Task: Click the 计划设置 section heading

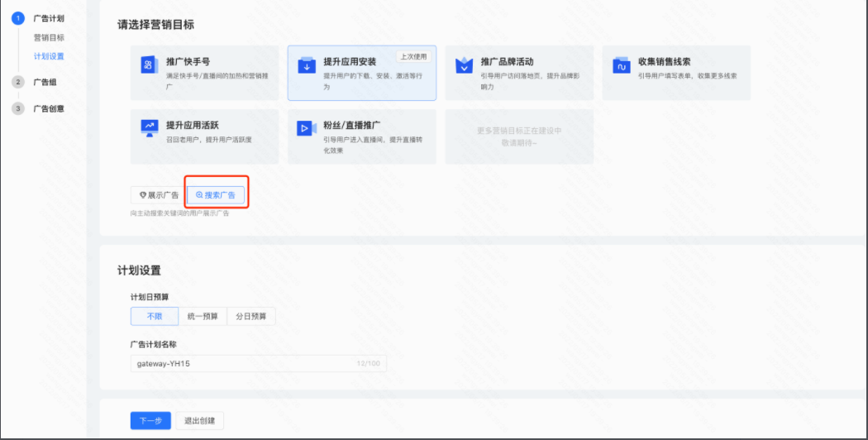Action: pos(139,271)
